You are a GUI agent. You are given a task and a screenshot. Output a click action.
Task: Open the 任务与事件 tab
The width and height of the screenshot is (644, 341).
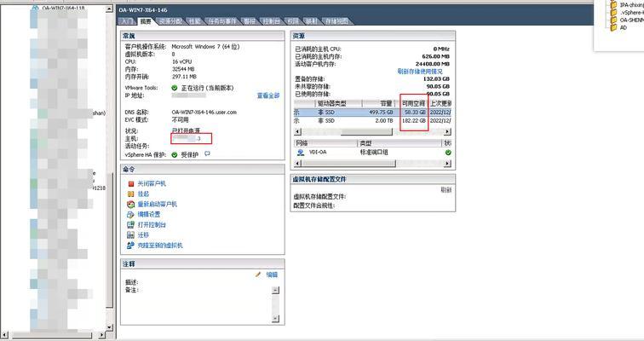tap(222, 21)
